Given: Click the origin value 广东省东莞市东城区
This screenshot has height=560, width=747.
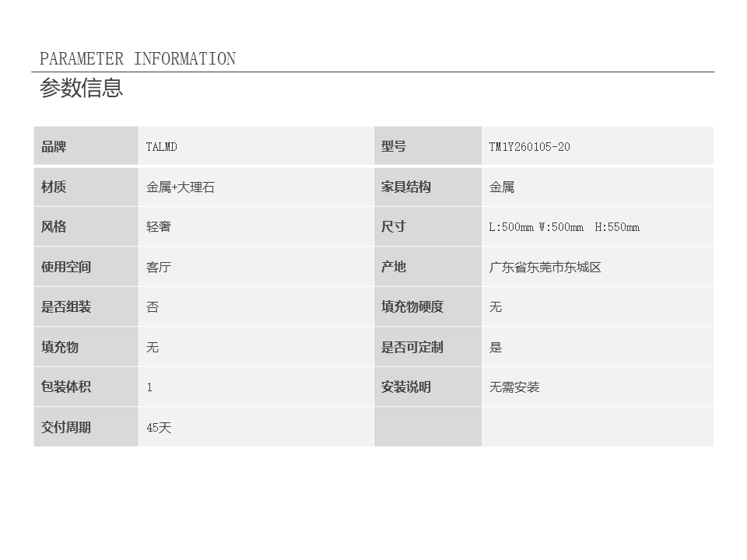Looking at the screenshot, I should pos(545,267).
